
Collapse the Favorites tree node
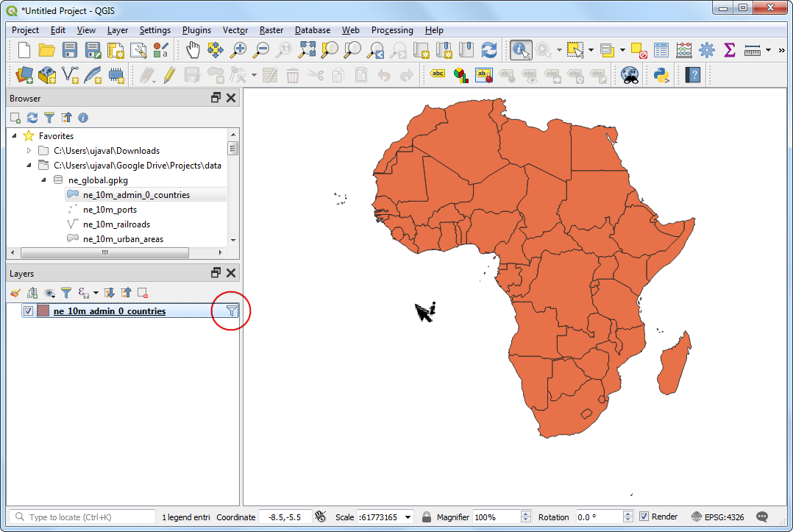coord(15,136)
